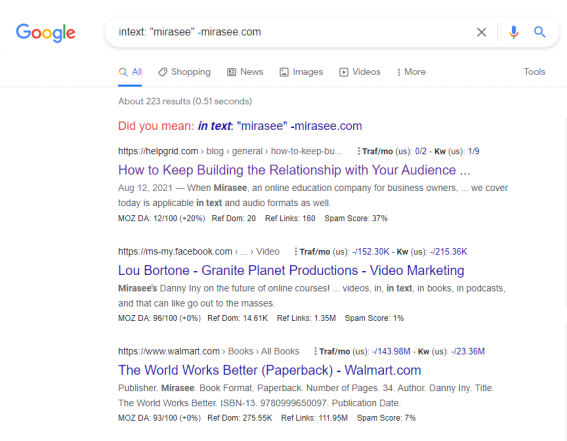Click the "Did you mean" suggested query link
The width and height of the screenshot is (567, 441).
[x=280, y=126]
